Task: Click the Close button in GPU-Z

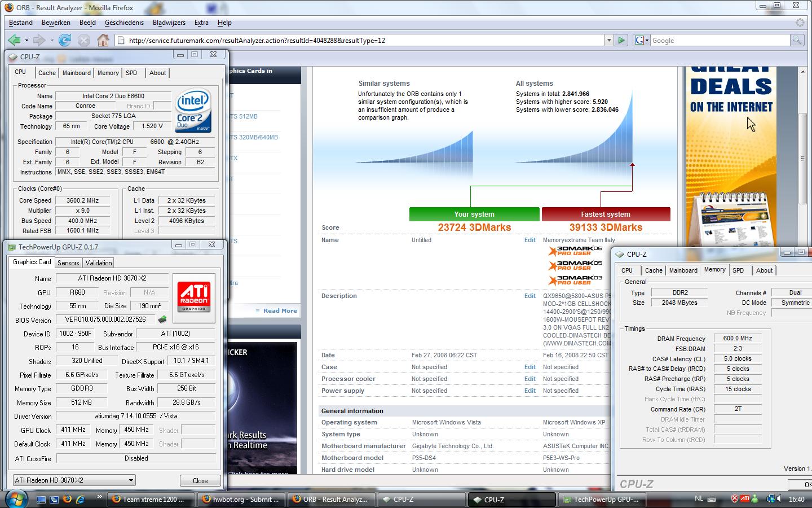Action: pos(200,481)
